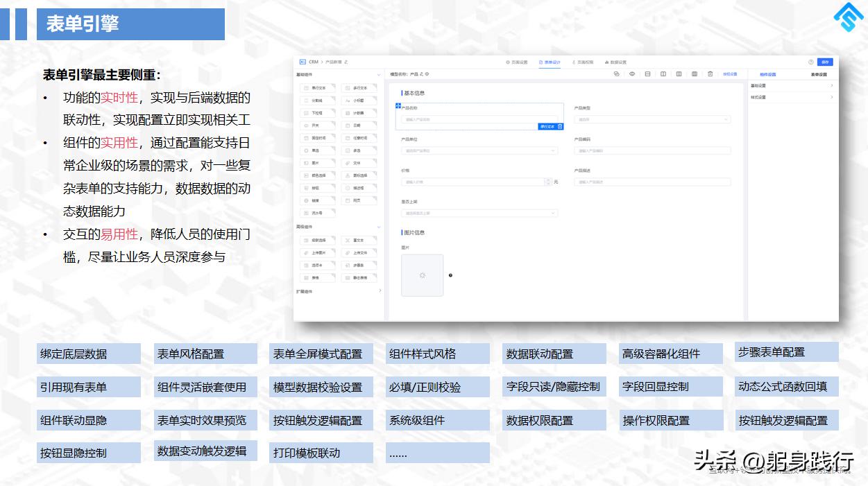Add the 计数器 counter component
The height and width of the screenshot is (486, 868).
tap(359, 113)
